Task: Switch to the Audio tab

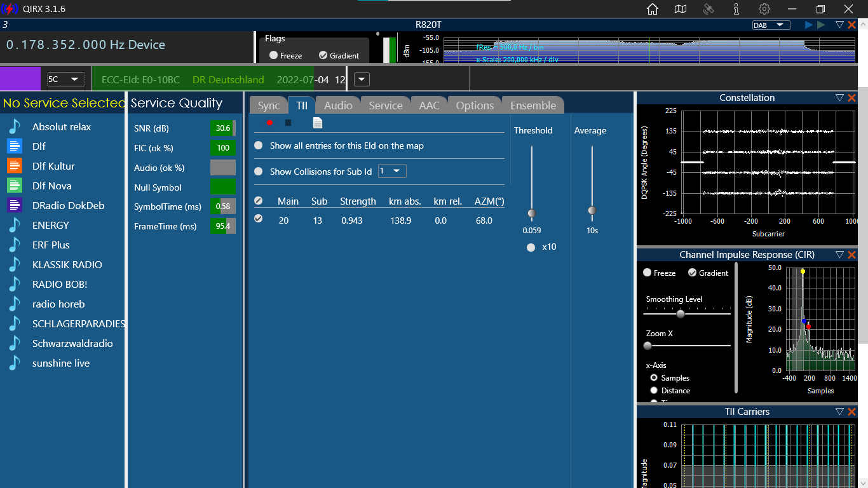Action: (338, 105)
